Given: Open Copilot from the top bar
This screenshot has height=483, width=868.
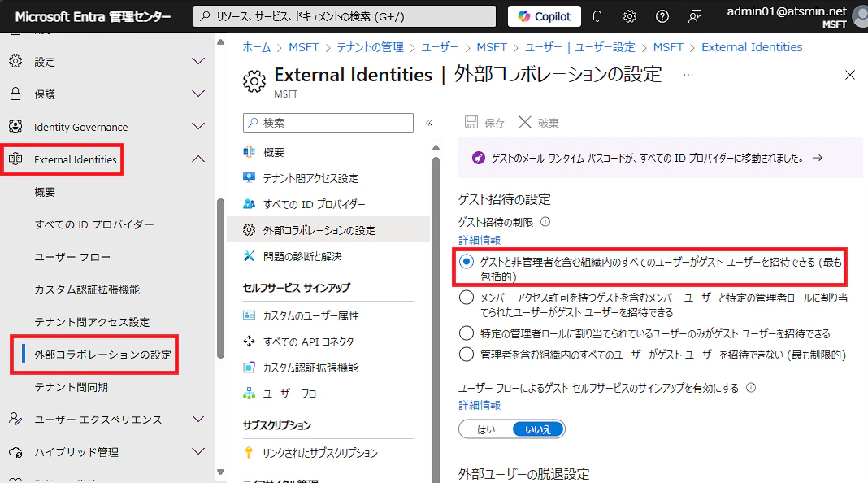Looking at the screenshot, I should pos(545,16).
